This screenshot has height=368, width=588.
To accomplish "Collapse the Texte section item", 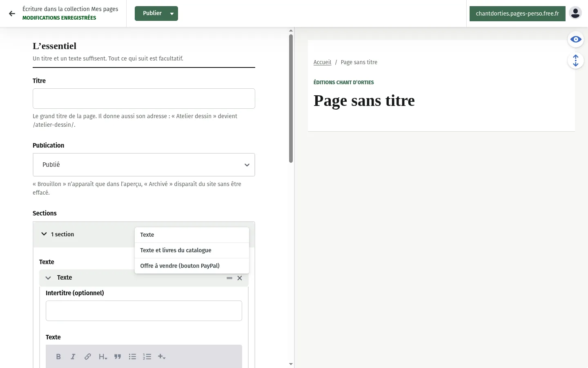I will point(48,278).
